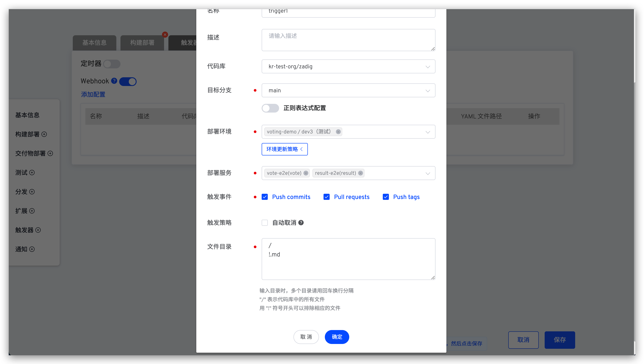Select 交付物部署 in the left sidebar
Screen dimensions: 644x364
tap(30, 153)
